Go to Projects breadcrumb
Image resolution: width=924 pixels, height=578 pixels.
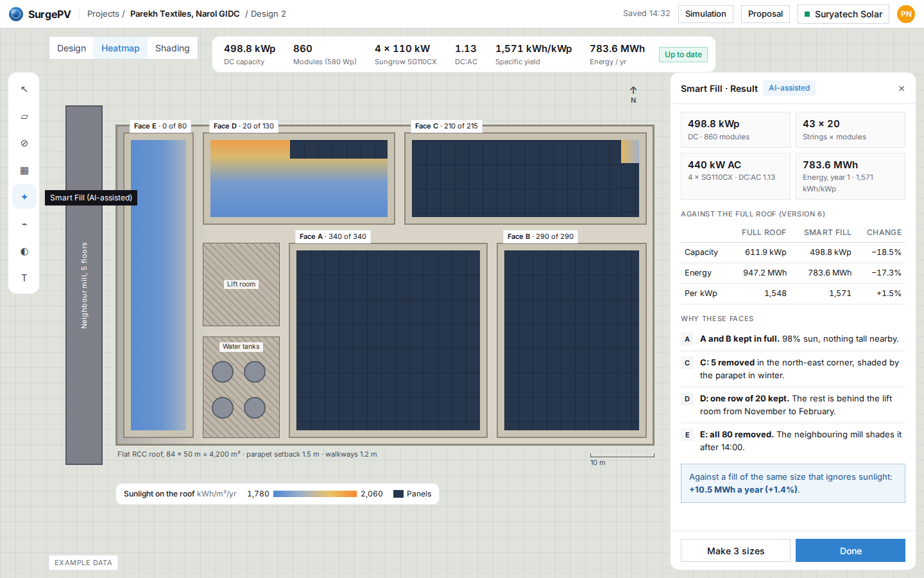(103, 14)
